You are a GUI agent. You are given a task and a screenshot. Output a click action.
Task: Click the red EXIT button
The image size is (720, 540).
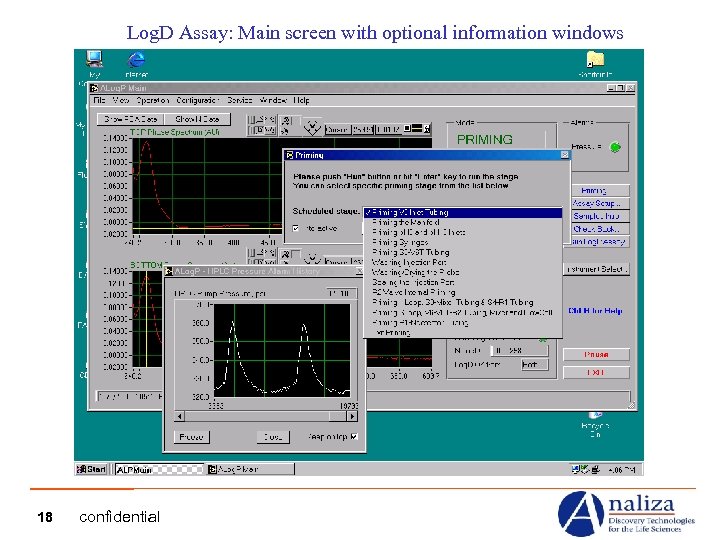click(596, 372)
